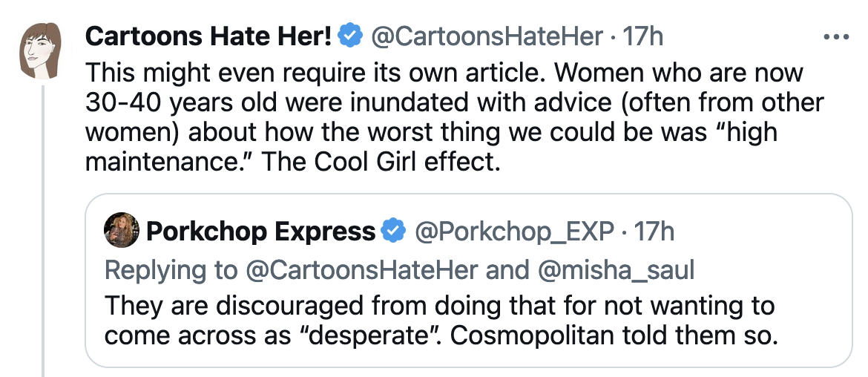The width and height of the screenshot is (868, 377).
Task: Click the @CartoonsHateHer handle in the header
Action: 485,36
